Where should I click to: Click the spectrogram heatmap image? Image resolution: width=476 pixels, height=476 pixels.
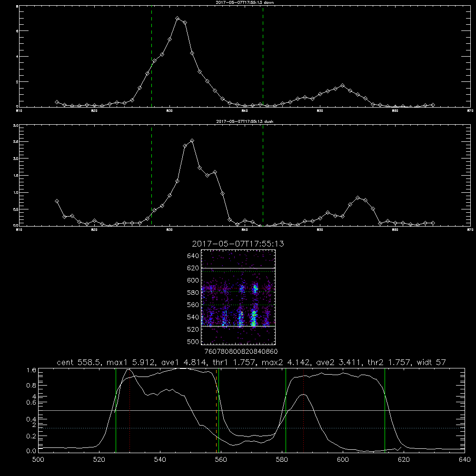point(238,297)
